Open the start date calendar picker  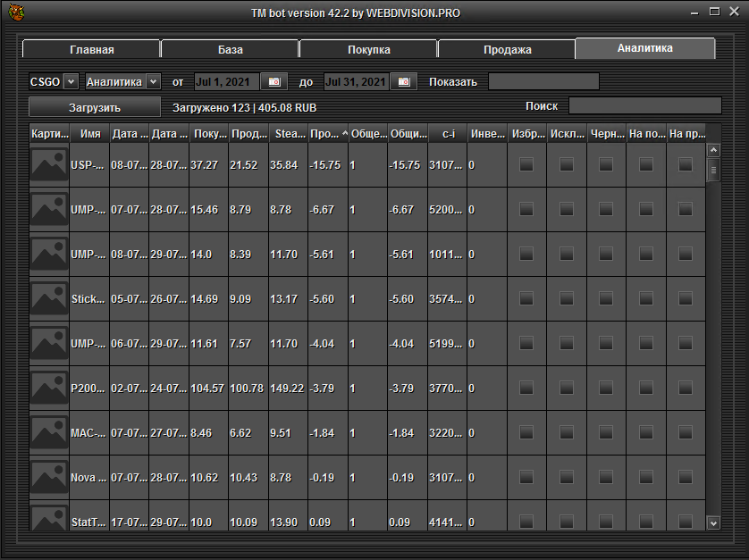pos(274,82)
